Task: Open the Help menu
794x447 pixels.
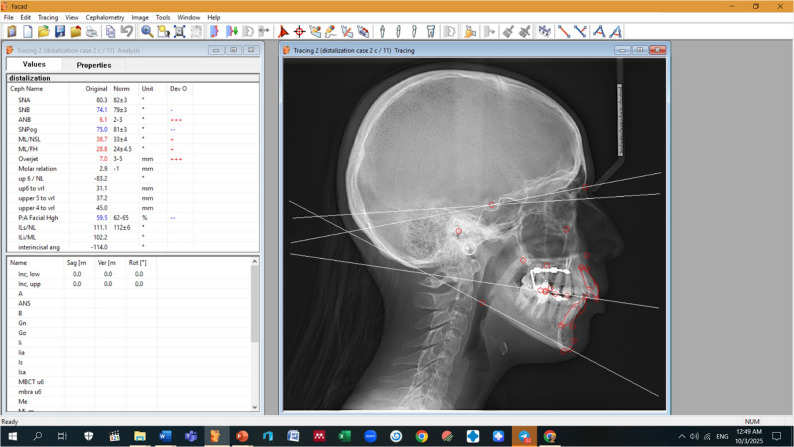Action: pos(214,17)
